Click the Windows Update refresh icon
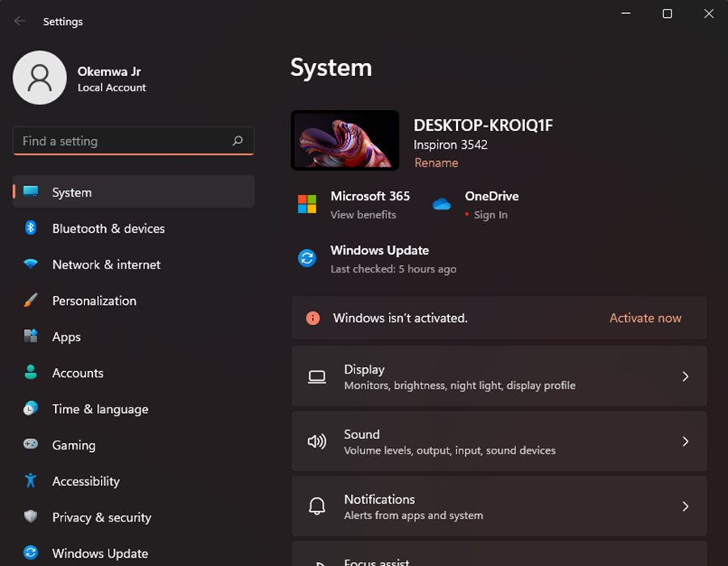The width and height of the screenshot is (728, 566). pos(31,553)
